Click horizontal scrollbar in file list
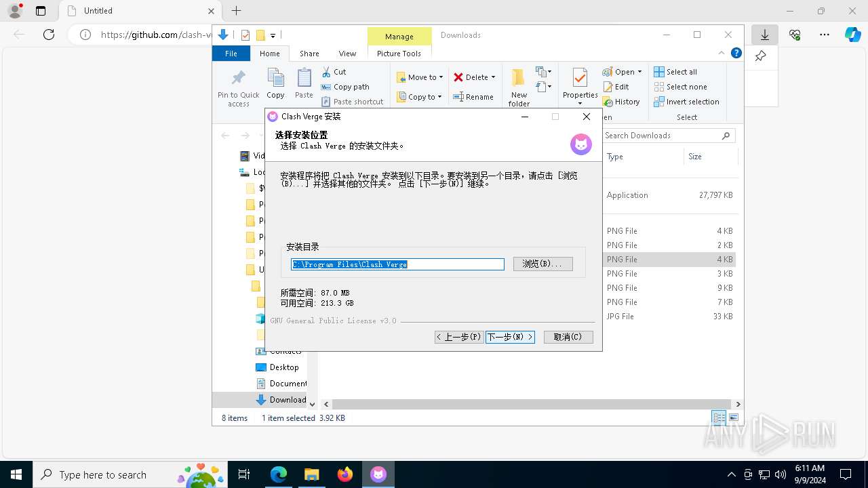This screenshot has width=868, height=488. [531, 404]
